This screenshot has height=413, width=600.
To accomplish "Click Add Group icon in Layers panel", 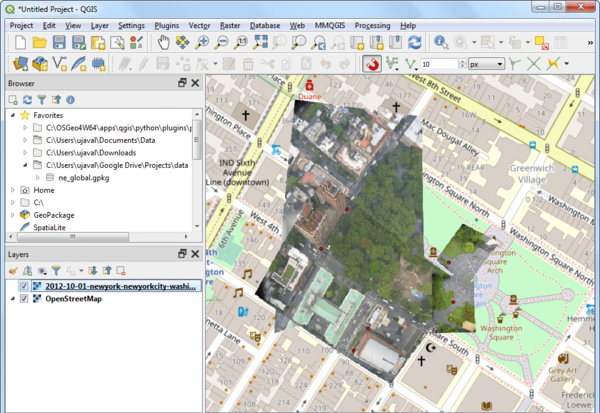I will pyautogui.click(x=27, y=271).
